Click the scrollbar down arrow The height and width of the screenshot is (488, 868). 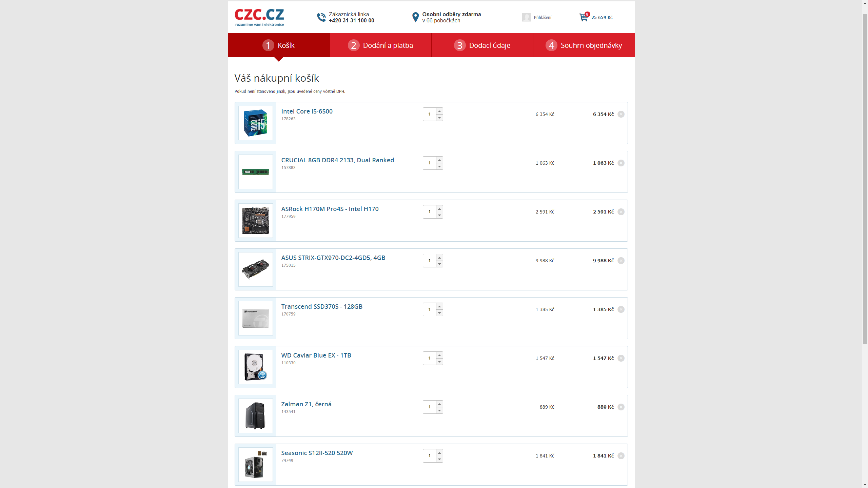pyautogui.click(x=865, y=485)
